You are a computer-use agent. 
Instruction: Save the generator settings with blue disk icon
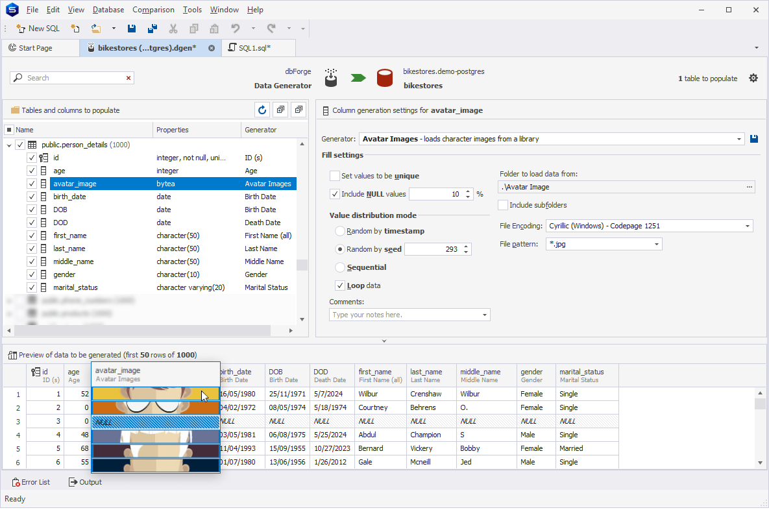(x=754, y=139)
